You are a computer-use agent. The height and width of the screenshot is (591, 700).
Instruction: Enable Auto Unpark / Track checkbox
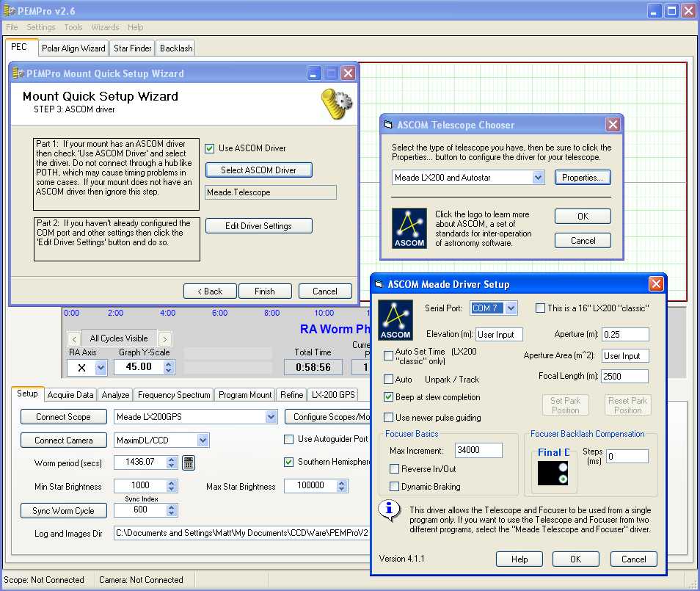pyautogui.click(x=388, y=380)
